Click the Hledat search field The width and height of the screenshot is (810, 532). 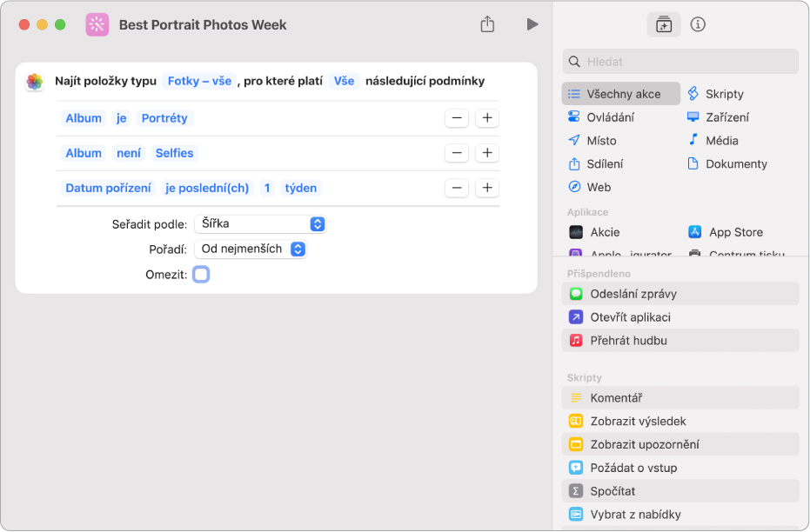(680, 62)
